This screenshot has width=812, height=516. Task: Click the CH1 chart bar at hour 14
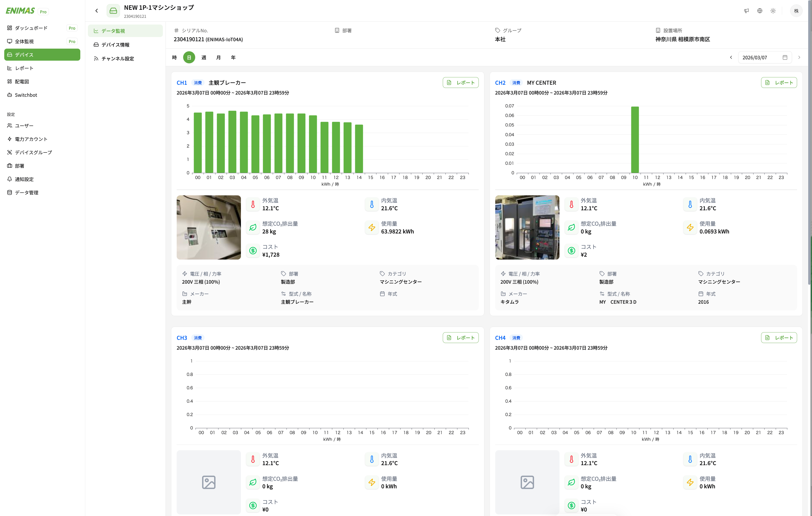pyautogui.click(x=359, y=149)
